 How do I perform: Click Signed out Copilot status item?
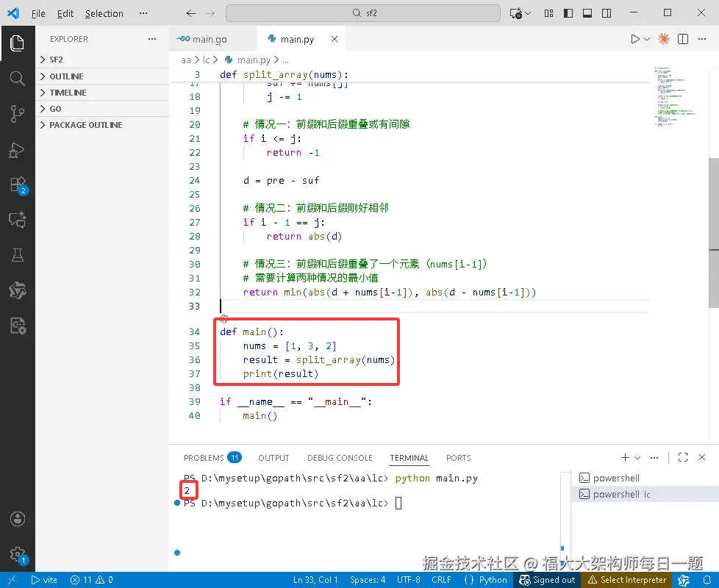(x=547, y=580)
